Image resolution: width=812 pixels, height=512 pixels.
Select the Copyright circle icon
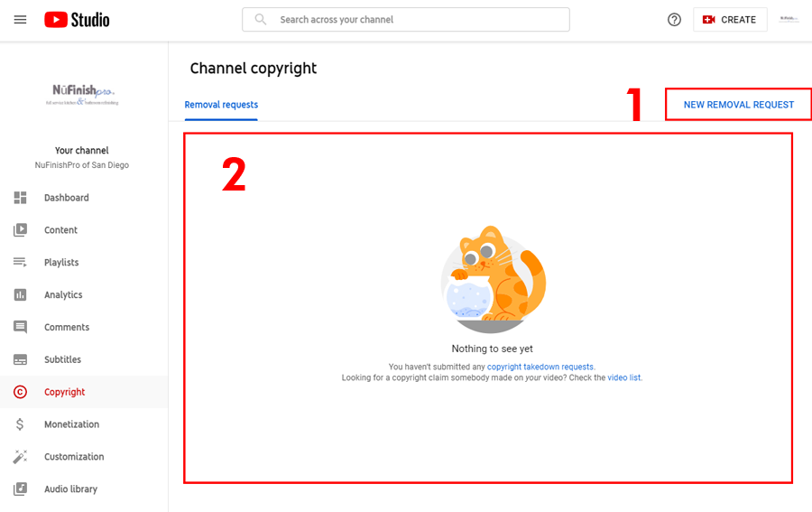tap(20, 392)
